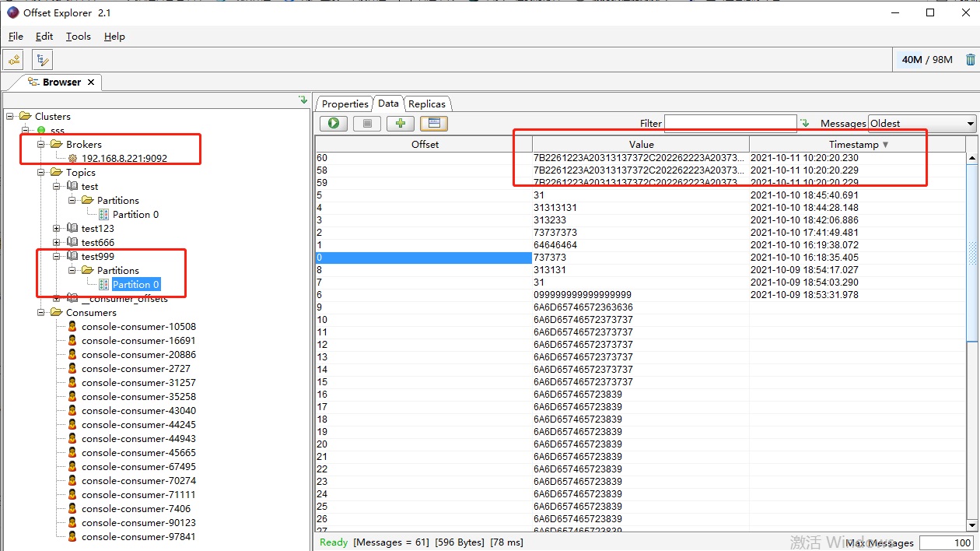This screenshot has height=551, width=980.
Task: Open the Edit menu
Action: pos(44,37)
